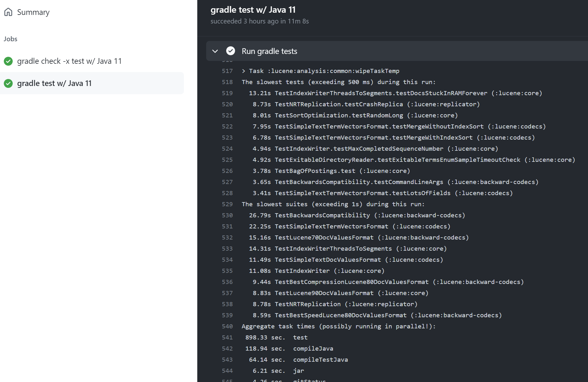Expand wipeTaskTemp task group on line 517

click(x=244, y=71)
